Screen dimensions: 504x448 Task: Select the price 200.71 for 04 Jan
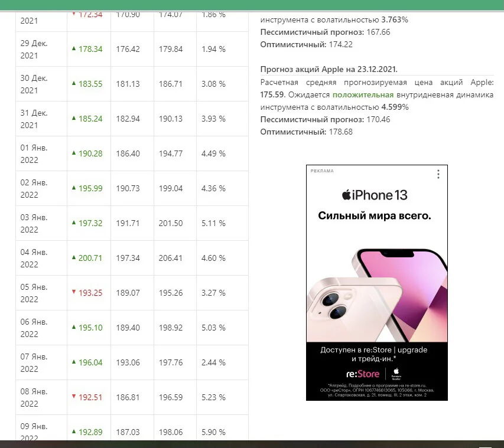[x=90, y=258]
